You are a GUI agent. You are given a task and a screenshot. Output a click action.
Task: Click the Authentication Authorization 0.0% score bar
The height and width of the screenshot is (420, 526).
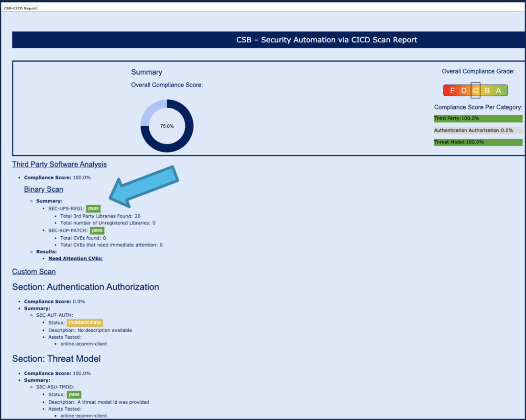click(x=478, y=130)
